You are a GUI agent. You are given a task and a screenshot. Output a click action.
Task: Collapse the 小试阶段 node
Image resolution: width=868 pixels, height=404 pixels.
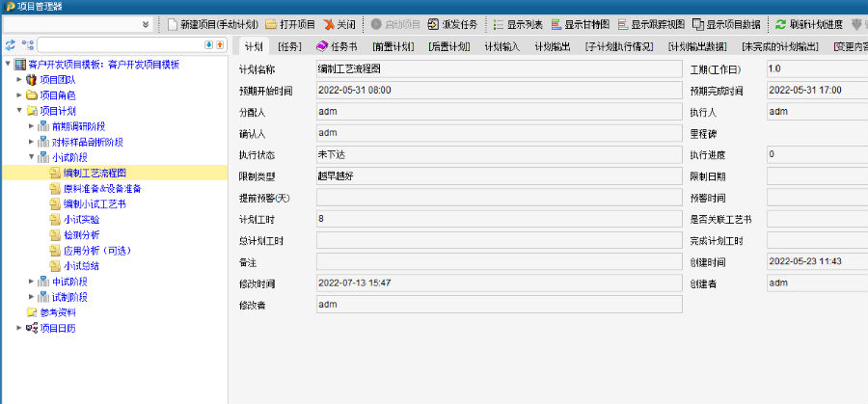[x=31, y=157]
